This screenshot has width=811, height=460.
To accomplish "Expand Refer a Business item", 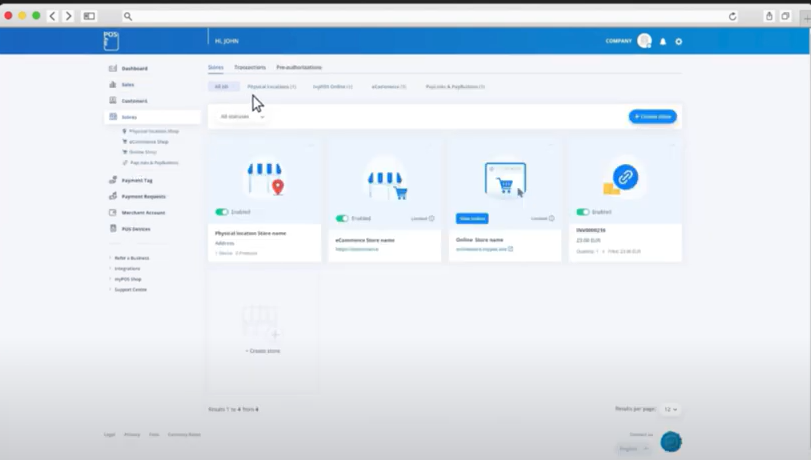I will pos(131,258).
